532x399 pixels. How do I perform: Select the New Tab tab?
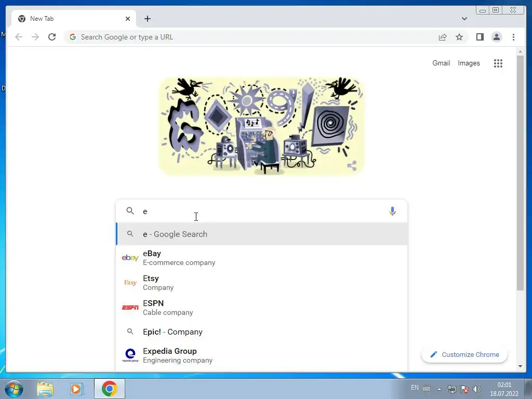(74, 19)
